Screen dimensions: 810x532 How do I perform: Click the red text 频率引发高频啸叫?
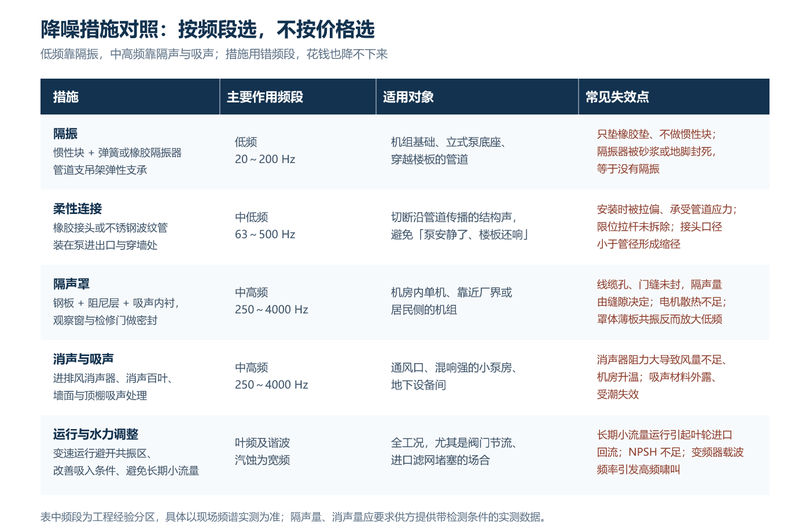(639, 470)
